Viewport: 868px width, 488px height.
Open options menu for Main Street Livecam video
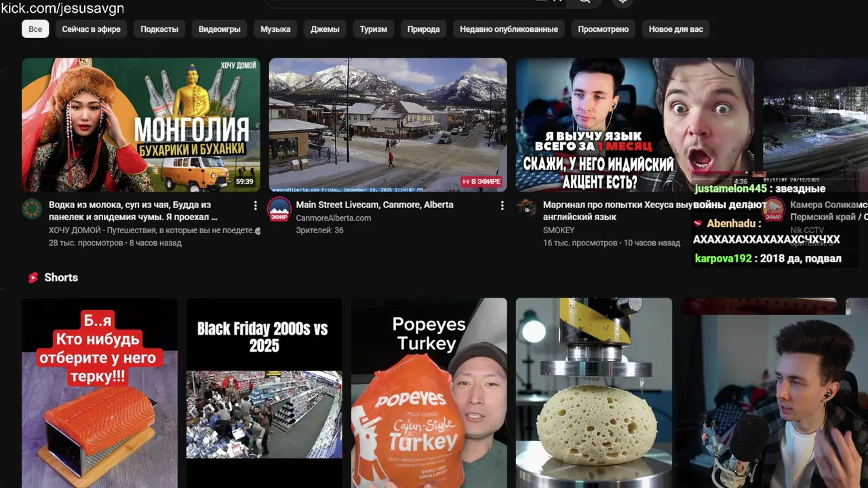[x=502, y=205]
